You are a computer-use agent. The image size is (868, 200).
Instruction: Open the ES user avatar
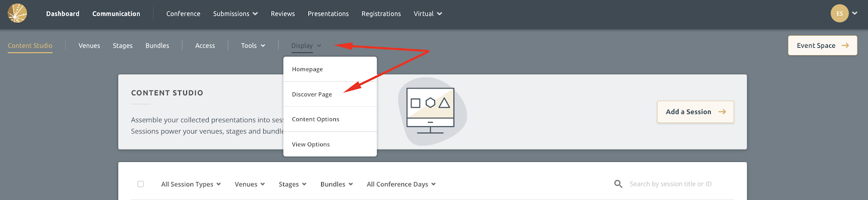coord(839,14)
